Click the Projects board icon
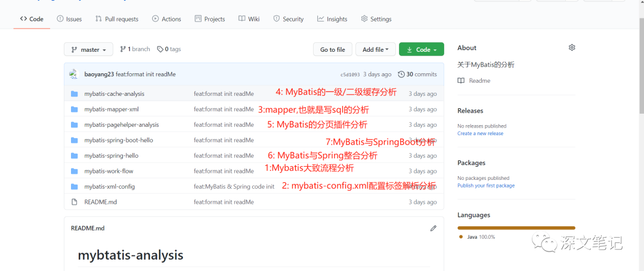Image resolution: width=644 pixels, height=271 pixels. point(198,18)
